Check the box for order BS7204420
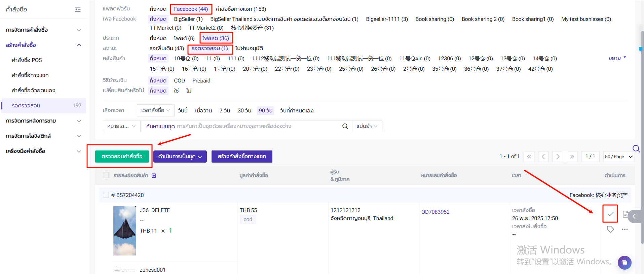Screen dimensions: 644x274 pyautogui.click(x=106, y=195)
